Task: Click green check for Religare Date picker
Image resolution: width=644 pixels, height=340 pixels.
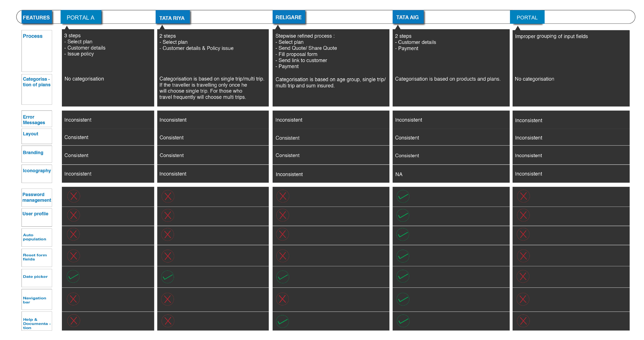Action: [282, 277]
